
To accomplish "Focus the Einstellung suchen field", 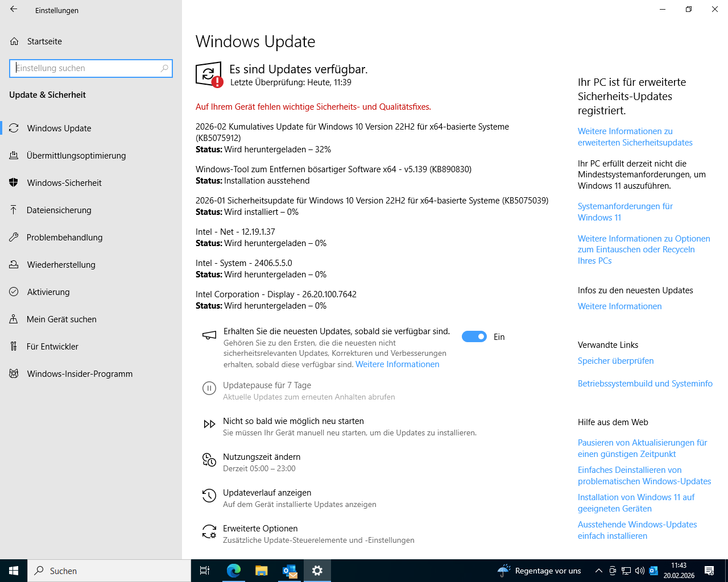I will [91, 68].
